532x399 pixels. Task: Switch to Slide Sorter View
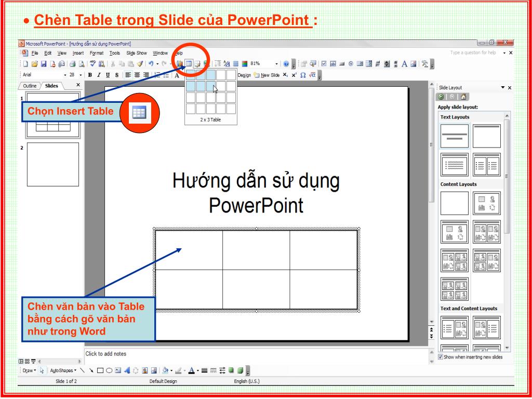(x=27, y=362)
